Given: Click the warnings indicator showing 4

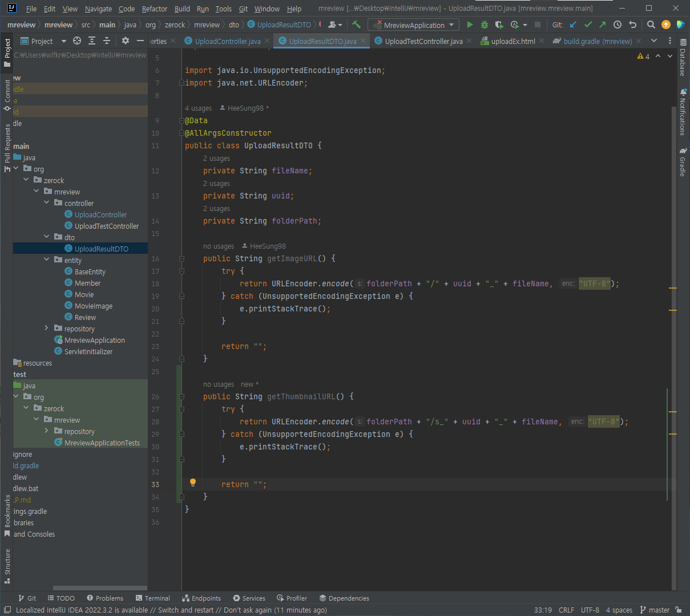Looking at the screenshot, I should pyautogui.click(x=643, y=56).
